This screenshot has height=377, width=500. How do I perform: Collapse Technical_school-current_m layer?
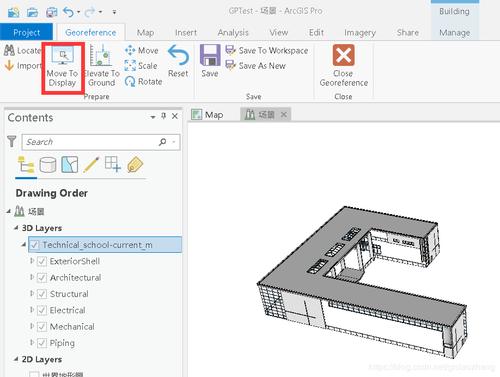point(24,245)
